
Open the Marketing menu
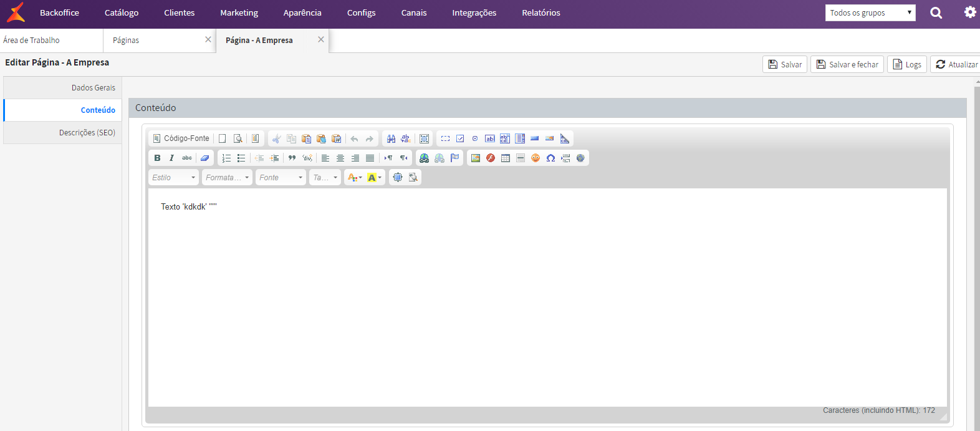pyautogui.click(x=239, y=12)
